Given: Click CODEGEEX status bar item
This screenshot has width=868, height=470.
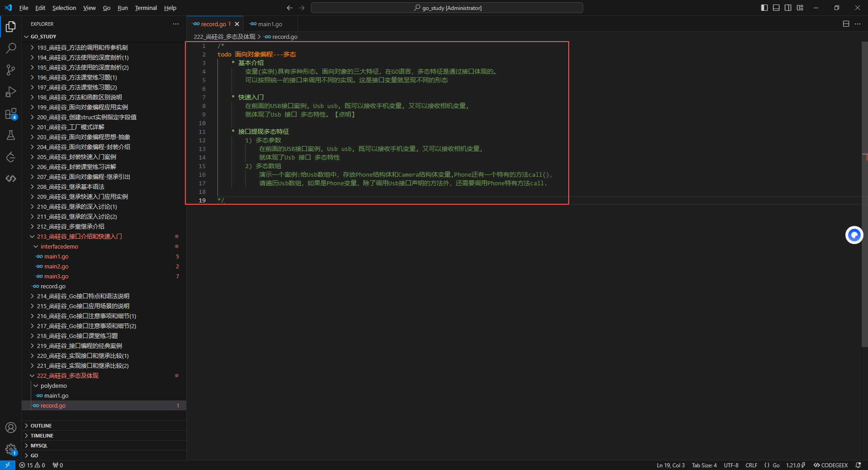Looking at the screenshot, I should tap(830, 465).
